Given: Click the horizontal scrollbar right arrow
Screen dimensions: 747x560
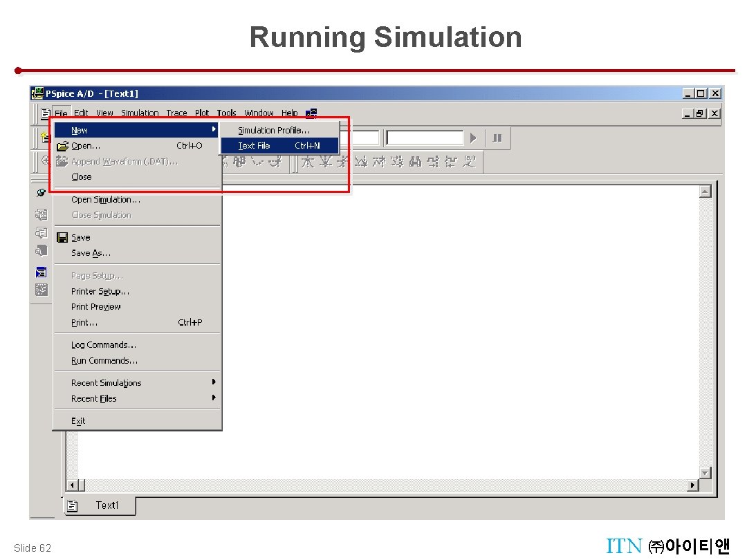Looking at the screenshot, I should click(x=692, y=485).
